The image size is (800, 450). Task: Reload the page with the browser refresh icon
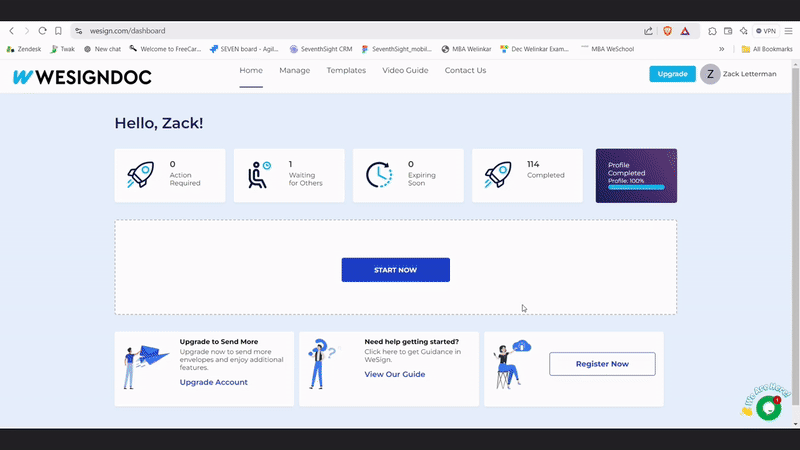click(42, 31)
